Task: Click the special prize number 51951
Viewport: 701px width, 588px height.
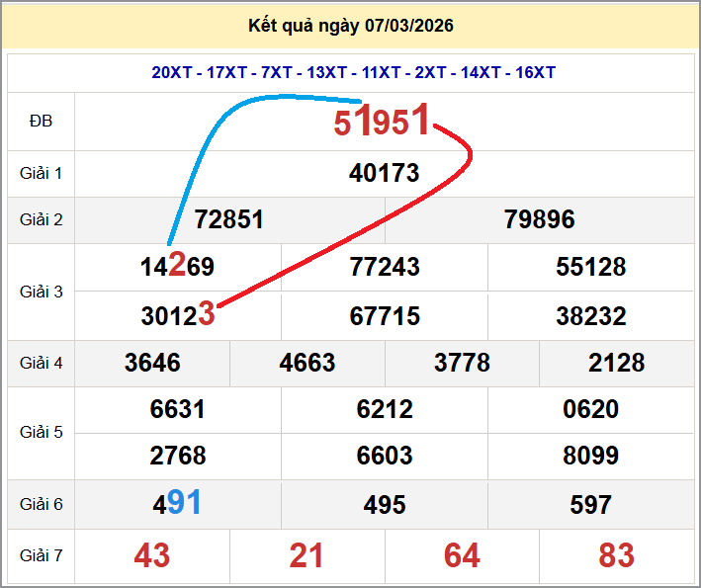Action: click(x=382, y=122)
